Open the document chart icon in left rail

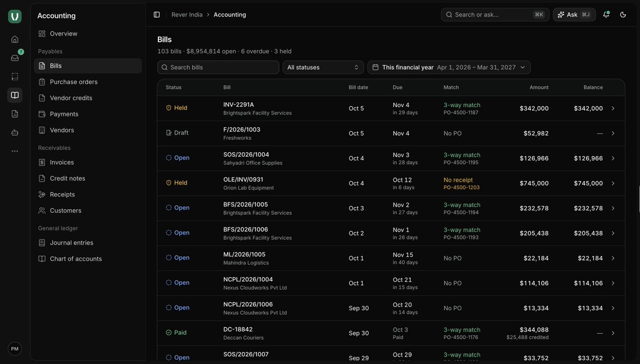click(x=15, y=114)
